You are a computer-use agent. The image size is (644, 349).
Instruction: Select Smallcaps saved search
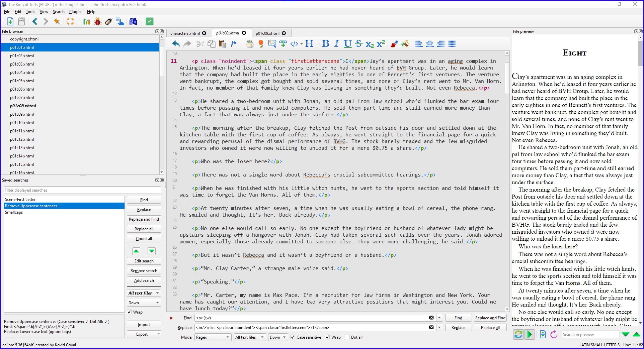tap(64, 212)
